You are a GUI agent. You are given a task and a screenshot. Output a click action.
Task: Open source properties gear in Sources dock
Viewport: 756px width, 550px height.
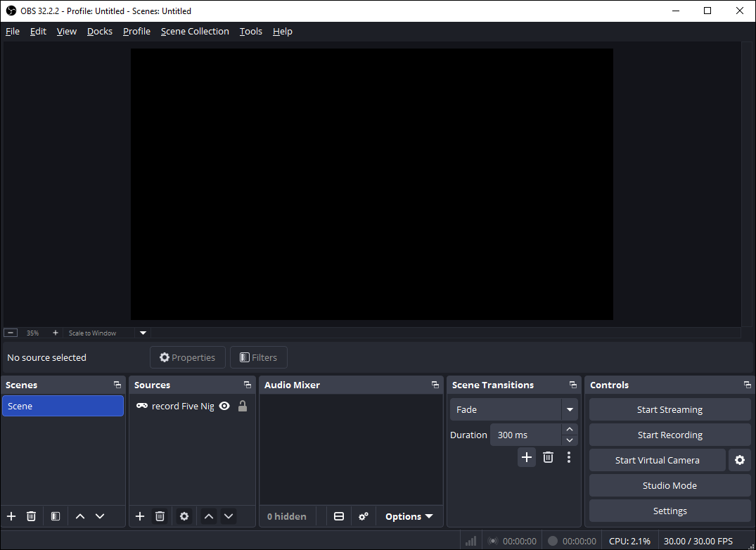(x=184, y=516)
